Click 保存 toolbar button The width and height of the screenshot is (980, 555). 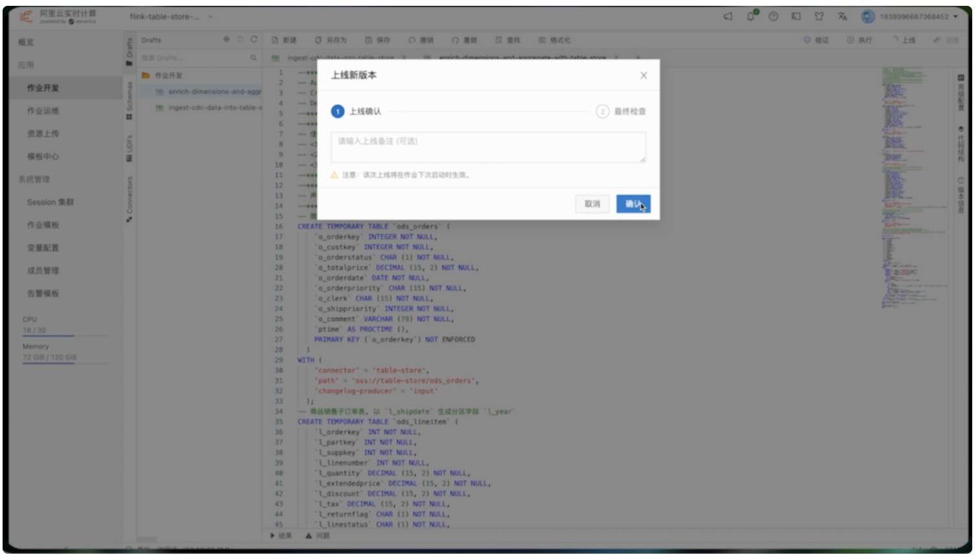pyautogui.click(x=377, y=40)
